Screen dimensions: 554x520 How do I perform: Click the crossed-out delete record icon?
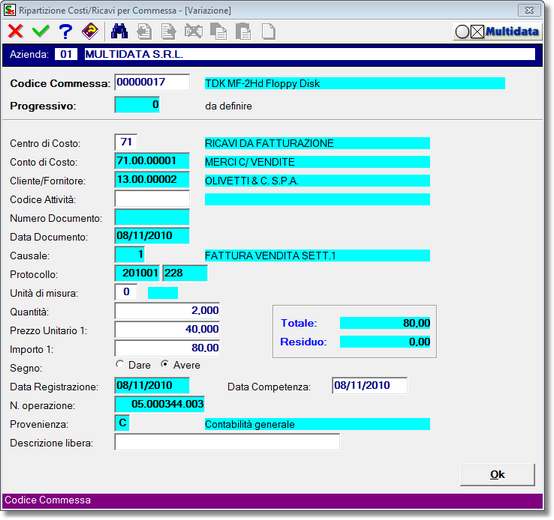coord(194,31)
